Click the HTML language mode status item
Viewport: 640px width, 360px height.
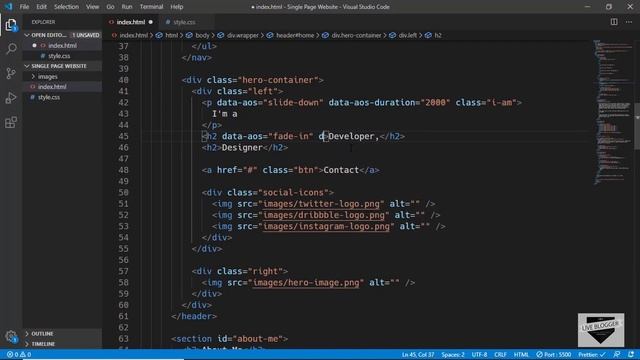(521, 354)
